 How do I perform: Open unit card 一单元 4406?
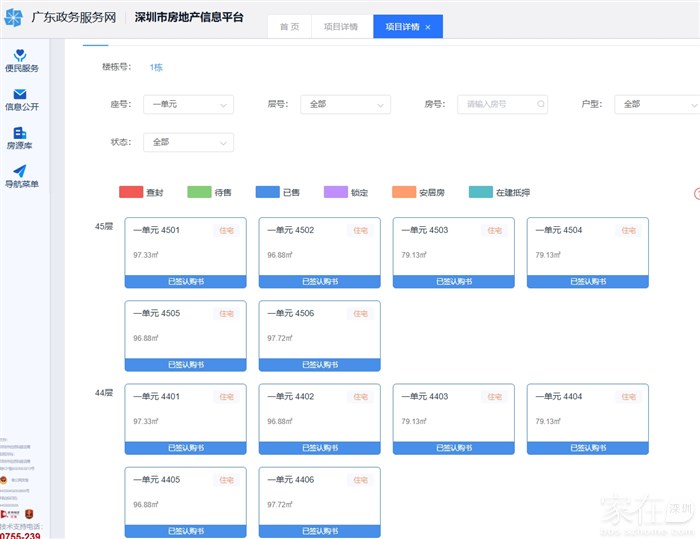click(x=319, y=501)
